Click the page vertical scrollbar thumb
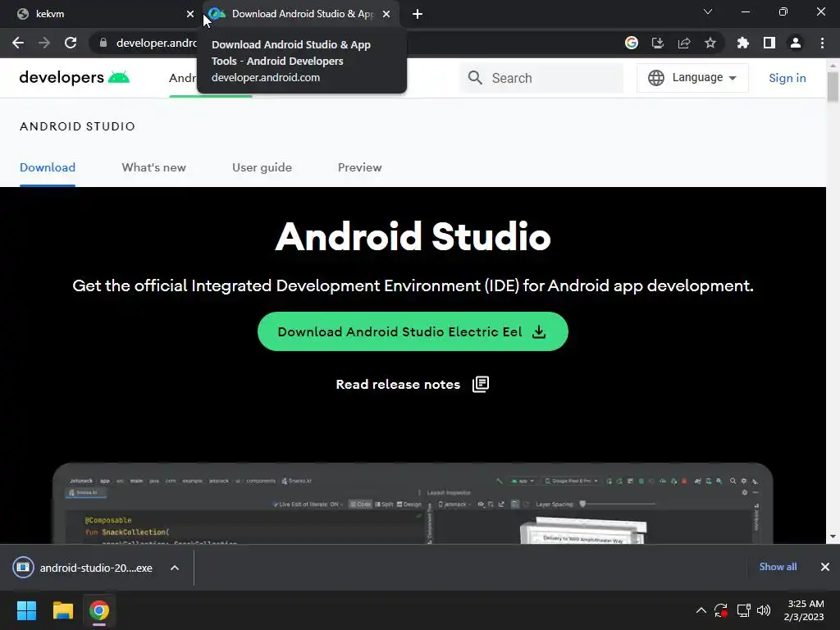Image resolution: width=840 pixels, height=630 pixels. 833,85
